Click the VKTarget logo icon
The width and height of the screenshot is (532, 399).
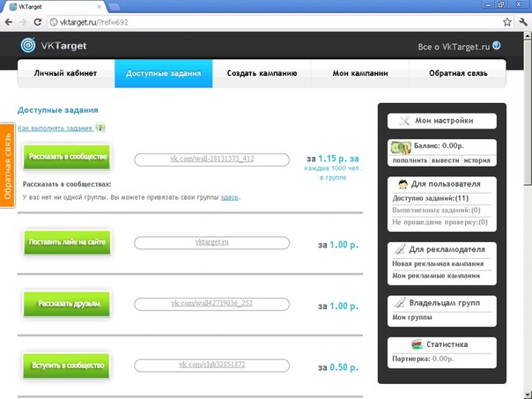28,45
